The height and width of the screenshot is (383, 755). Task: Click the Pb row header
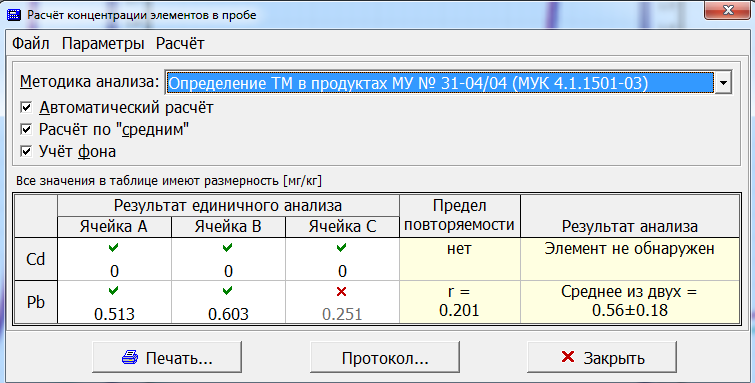click(x=35, y=302)
